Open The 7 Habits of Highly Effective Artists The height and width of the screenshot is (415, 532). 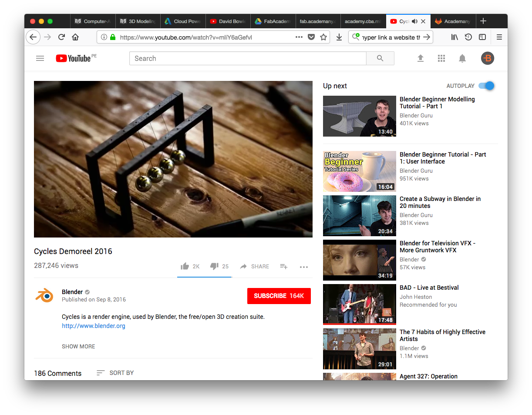point(443,335)
